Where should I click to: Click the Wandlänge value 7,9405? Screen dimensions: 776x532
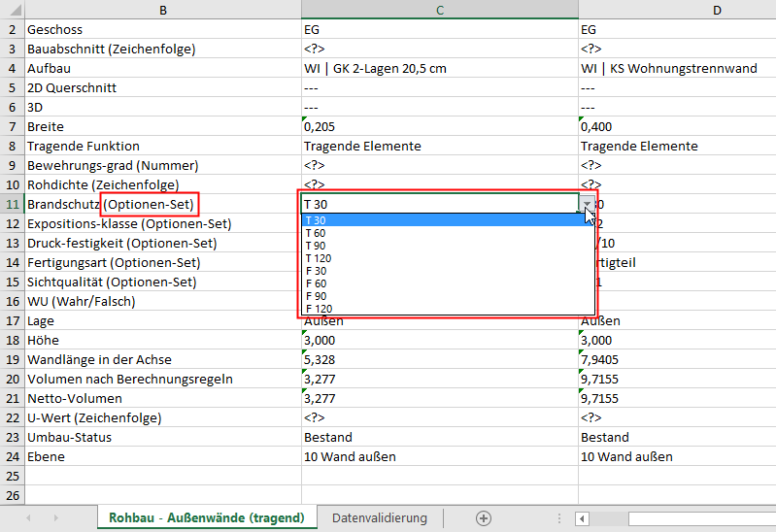coord(677,360)
